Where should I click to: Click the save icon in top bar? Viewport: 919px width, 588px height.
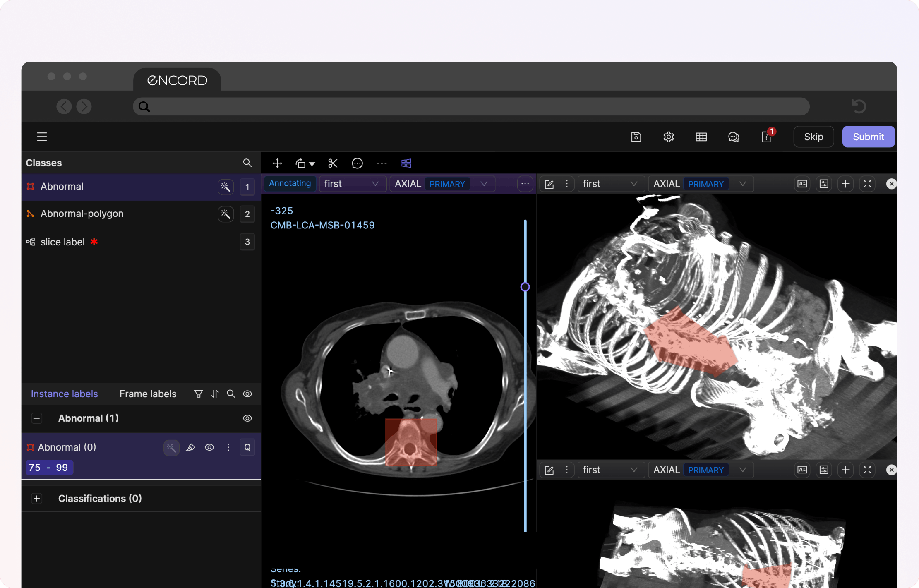point(636,137)
